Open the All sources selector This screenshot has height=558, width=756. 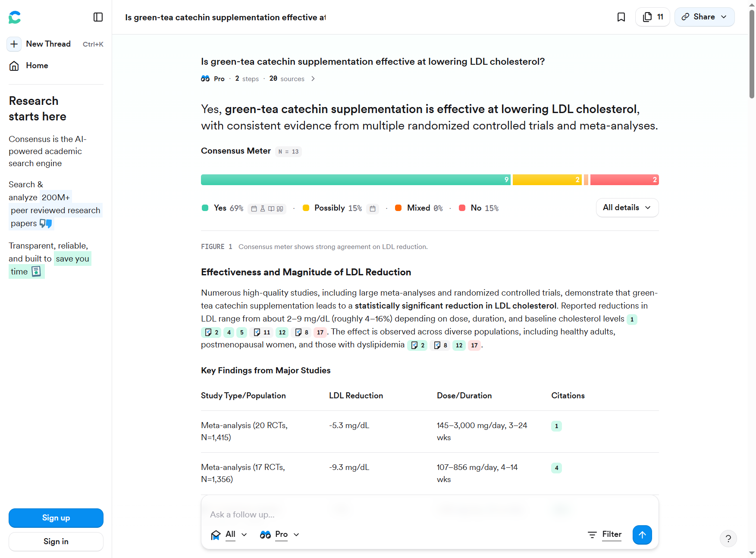(229, 535)
